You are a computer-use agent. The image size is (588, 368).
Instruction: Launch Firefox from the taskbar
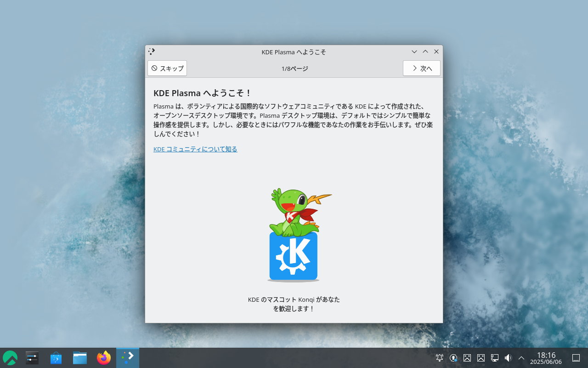pyautogui.click(x=104, y=358)
